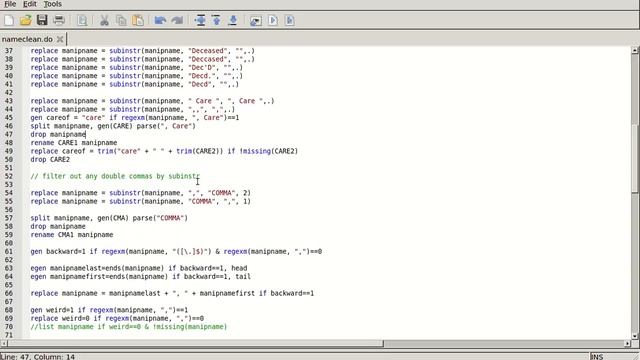Save the file using the floppy disk icon
The width and height of the screenshot is (640, 360).
(x=42, y=20)
